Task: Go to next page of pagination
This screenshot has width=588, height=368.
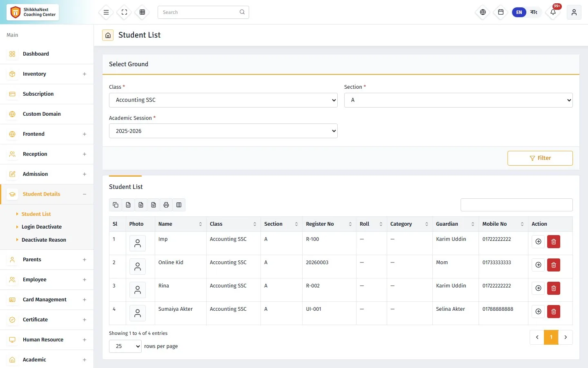Action: click(566, 337)
